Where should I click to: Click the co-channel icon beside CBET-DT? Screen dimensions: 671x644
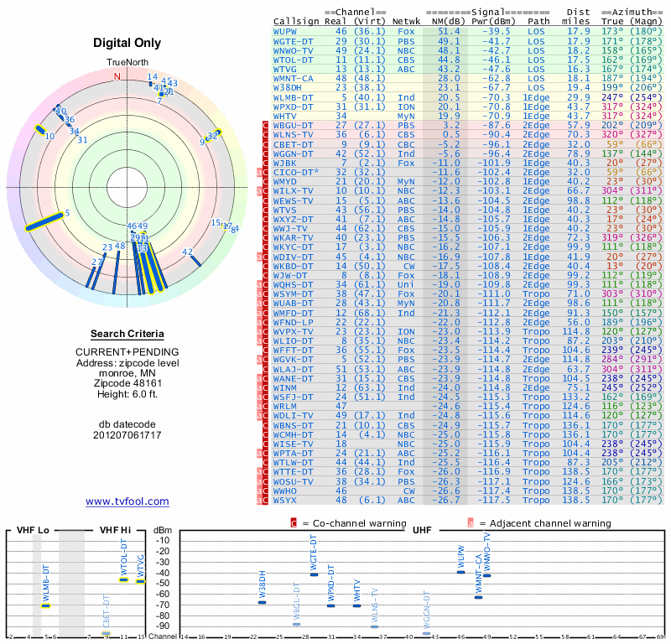coord(265,144)
